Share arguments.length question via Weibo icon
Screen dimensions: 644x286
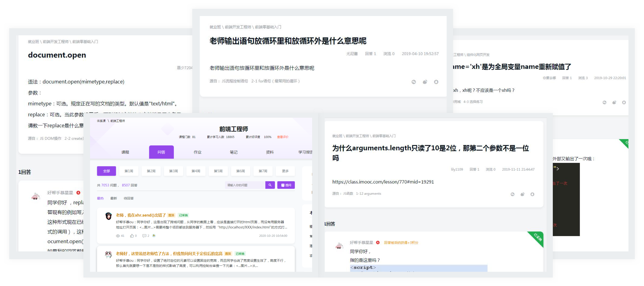[x=522, y=194]
